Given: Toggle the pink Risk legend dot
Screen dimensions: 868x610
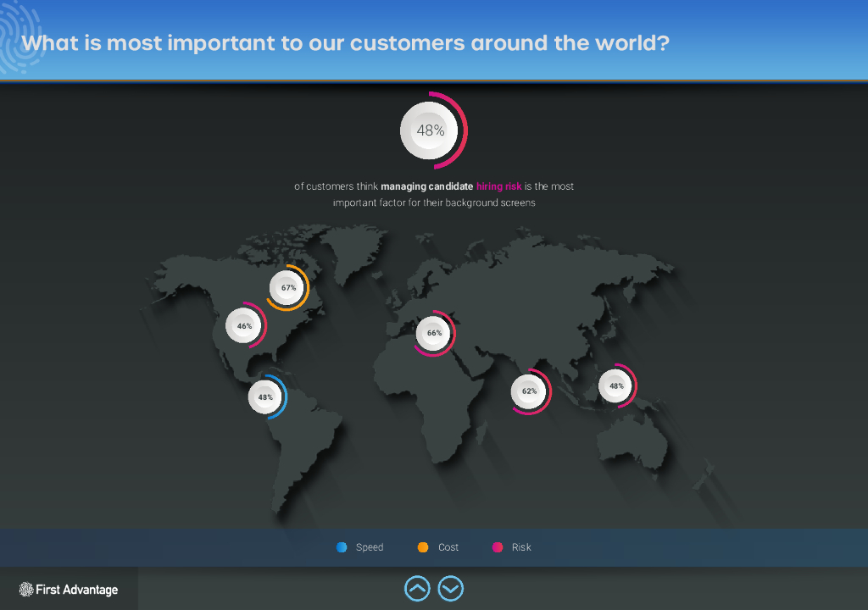Looking at the screenshot, I should (498, 547).
